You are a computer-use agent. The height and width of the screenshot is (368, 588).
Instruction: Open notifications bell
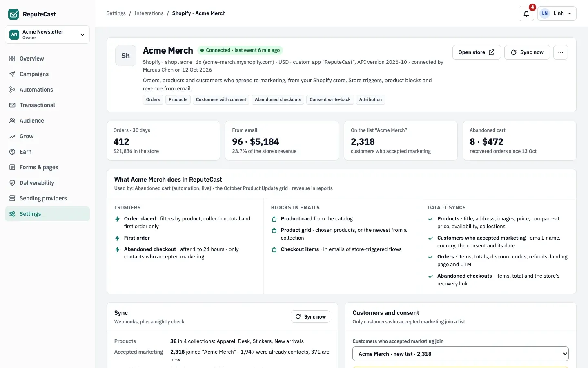pyautogui.click(x=526, y=13)
